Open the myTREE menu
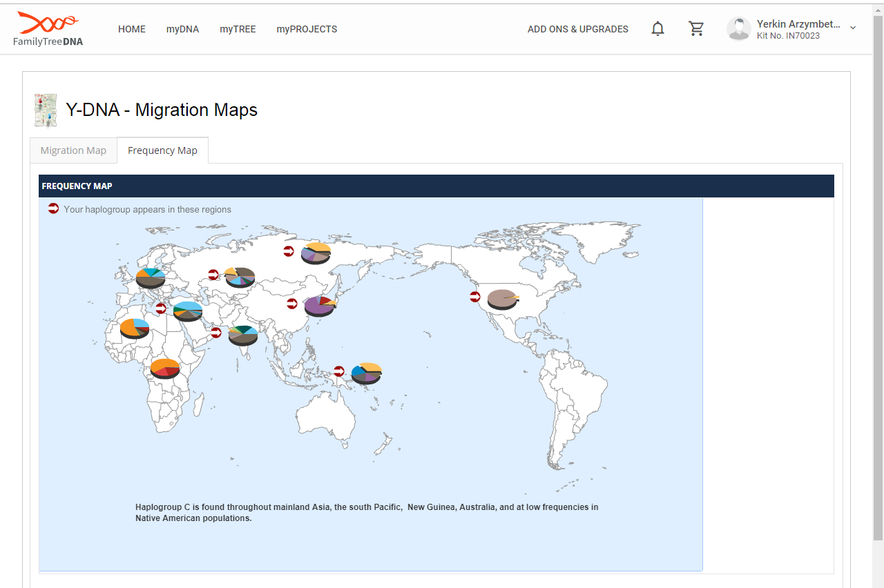Image resolution: width=884 pixels, height=588 pixels. click(238, 29)
